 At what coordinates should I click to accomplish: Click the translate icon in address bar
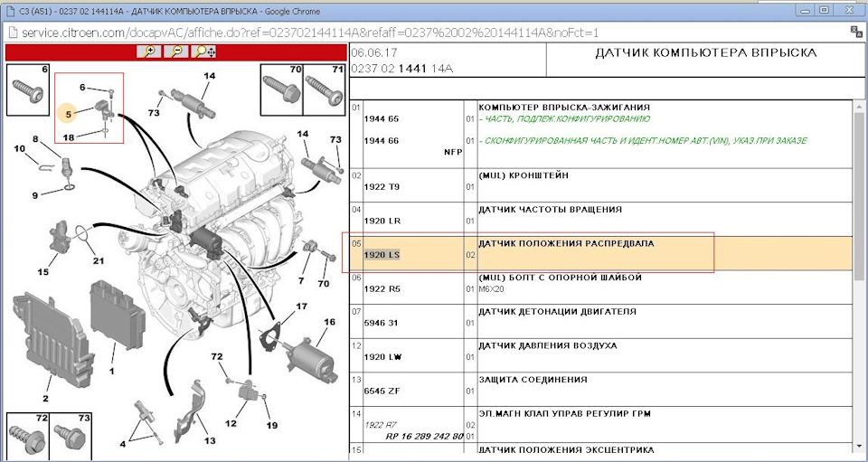(855, 32)
